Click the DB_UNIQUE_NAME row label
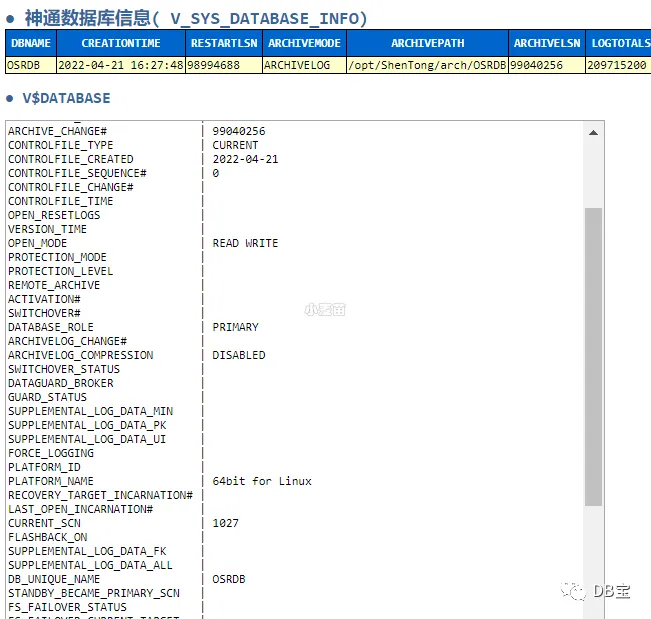The height and width of the screenshot is (619, 651). (54, 579)
